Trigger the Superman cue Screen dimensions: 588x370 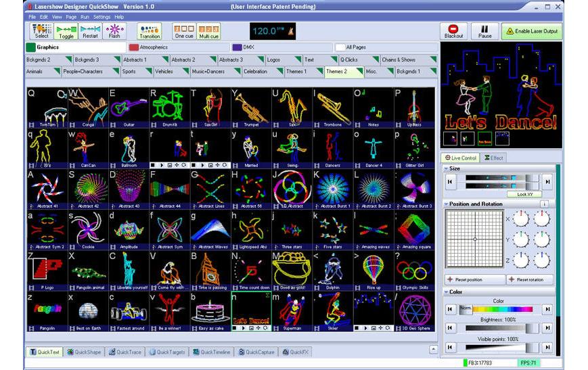(292, 312)
